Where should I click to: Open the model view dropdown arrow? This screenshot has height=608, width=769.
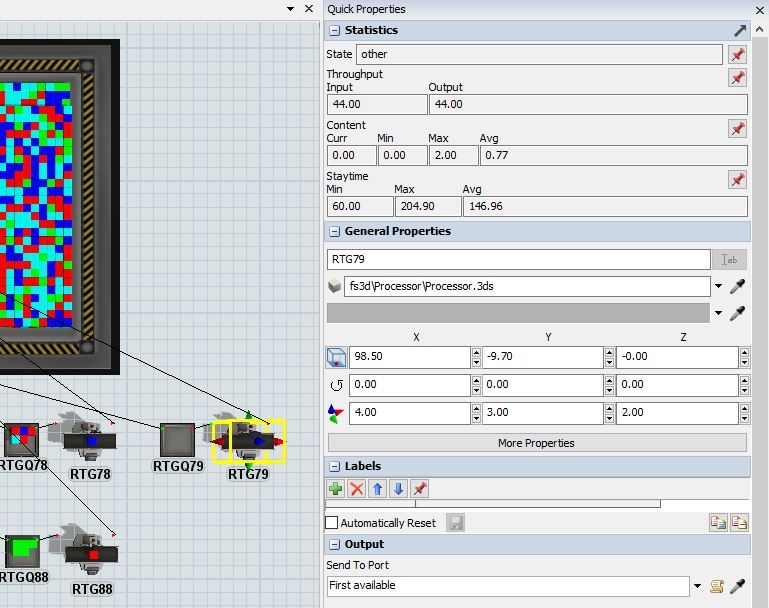[290, 9]
